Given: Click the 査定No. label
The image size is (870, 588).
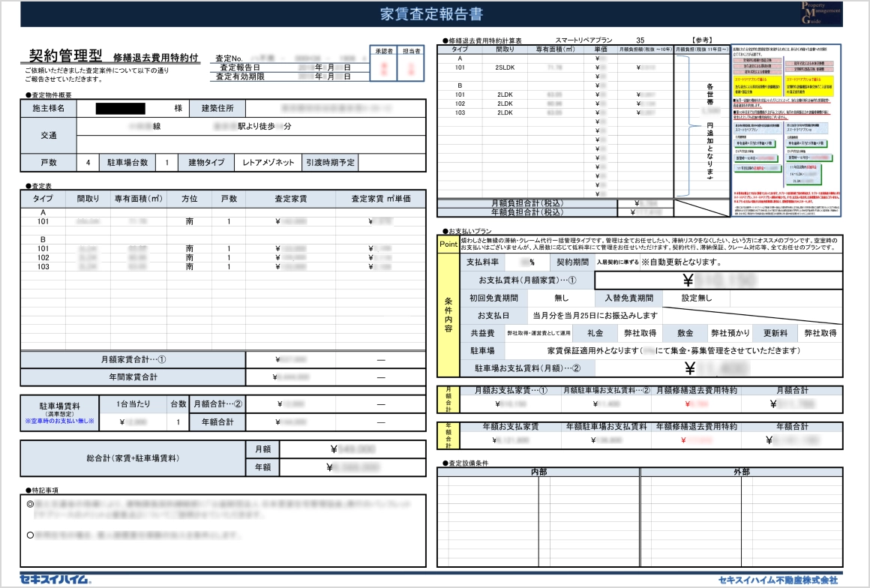Looking at the screenshot, I should click(x=229, y=58).
